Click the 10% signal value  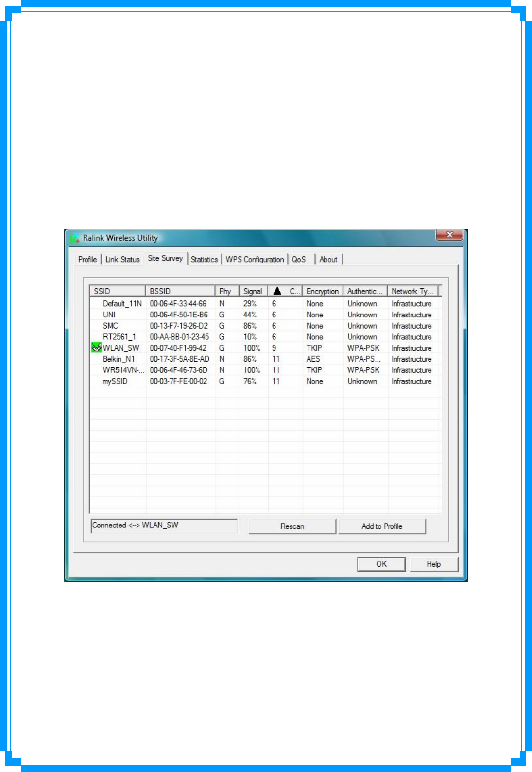(250, 337)
